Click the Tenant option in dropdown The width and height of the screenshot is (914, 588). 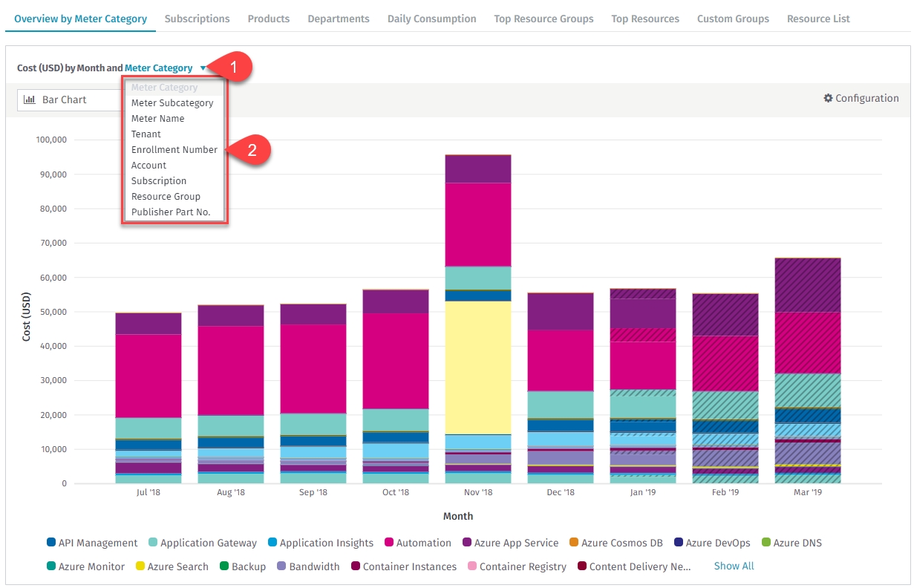click(146, 134)
